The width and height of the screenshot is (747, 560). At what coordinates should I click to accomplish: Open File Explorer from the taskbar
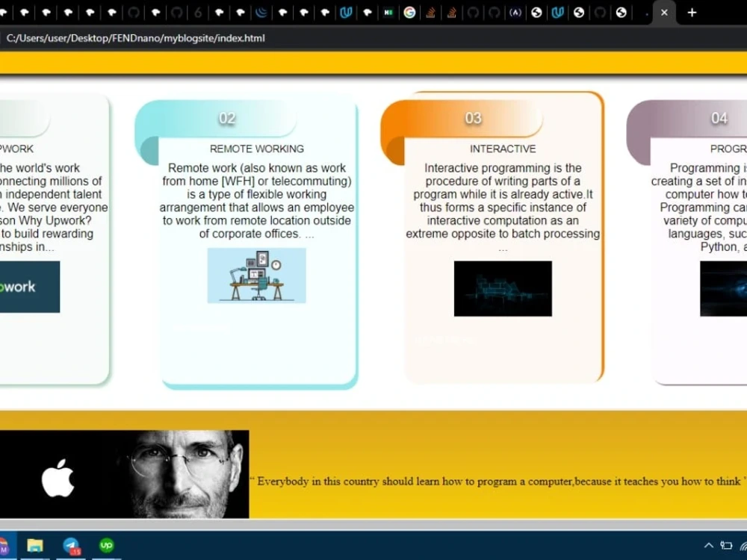(x=35, y=545)
